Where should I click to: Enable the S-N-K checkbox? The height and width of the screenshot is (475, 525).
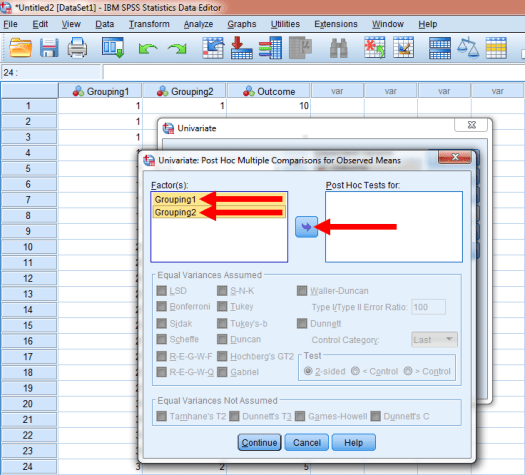click(222, 291)
